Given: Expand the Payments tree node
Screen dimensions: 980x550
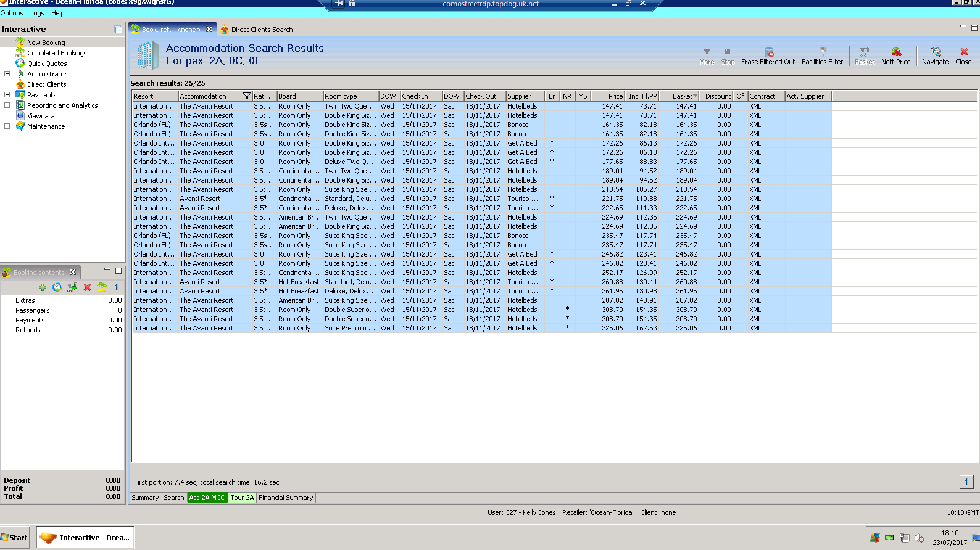Looking at the screenshot, I should tap(7, 95).
